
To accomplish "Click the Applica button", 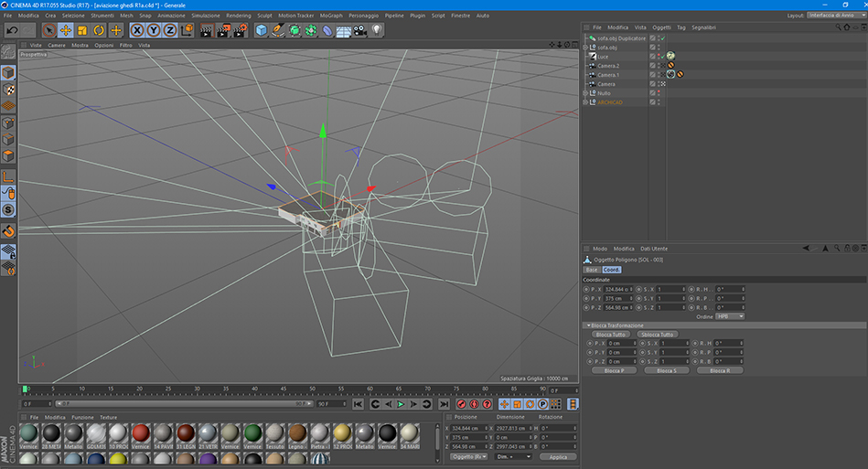I will tap(557, 456).
